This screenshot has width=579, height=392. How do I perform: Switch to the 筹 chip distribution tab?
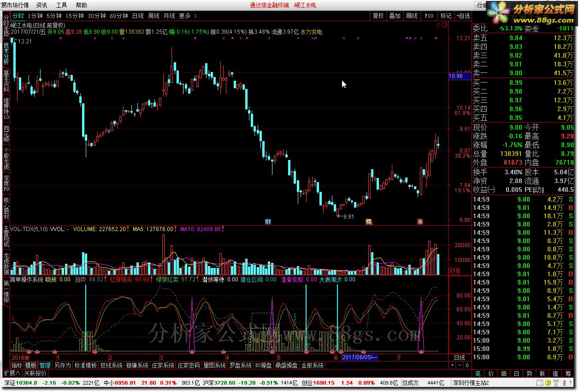coord(568,374)
